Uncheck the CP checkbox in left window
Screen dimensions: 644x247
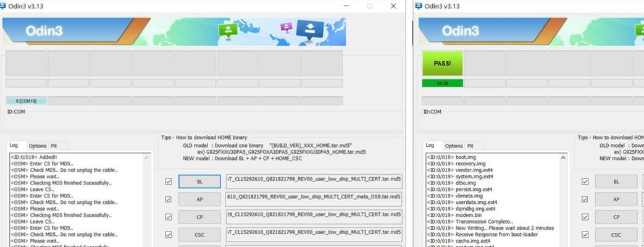coord(169,217)
